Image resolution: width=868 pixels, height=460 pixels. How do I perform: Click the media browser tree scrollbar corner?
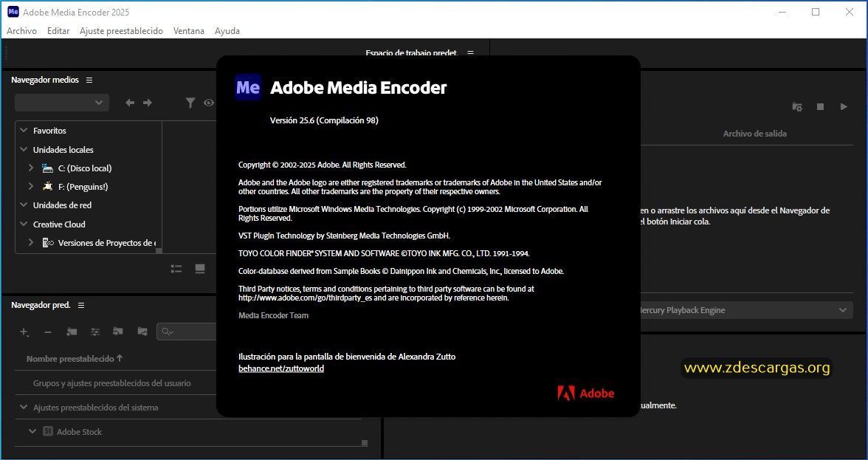pos(159,251)
